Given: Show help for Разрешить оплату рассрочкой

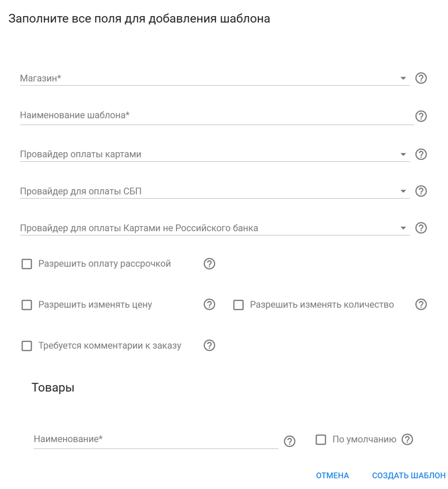Looking at the screenshot, I should click(209, 264).
